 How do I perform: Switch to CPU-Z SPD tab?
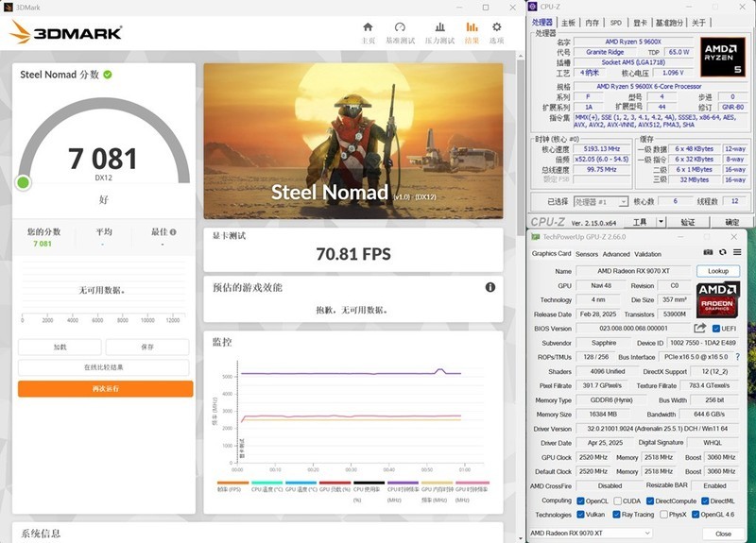(x=616, y=23)
